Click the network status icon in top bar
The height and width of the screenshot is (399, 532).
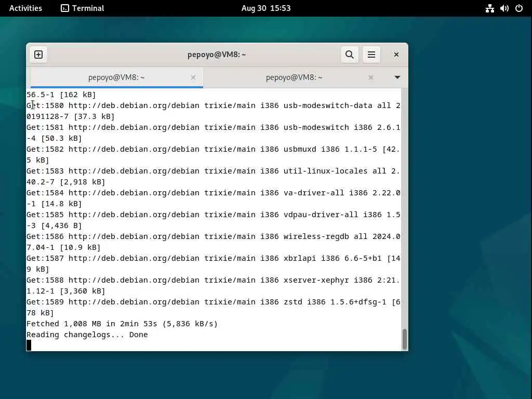coord(489,8)
